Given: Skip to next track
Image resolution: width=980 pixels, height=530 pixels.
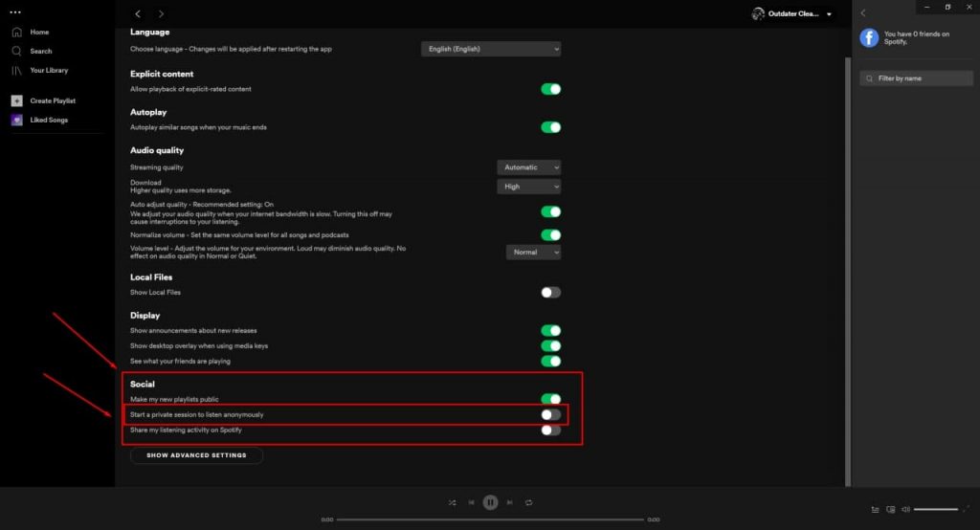Looking at the screenshot, I should tap(510, 502).
